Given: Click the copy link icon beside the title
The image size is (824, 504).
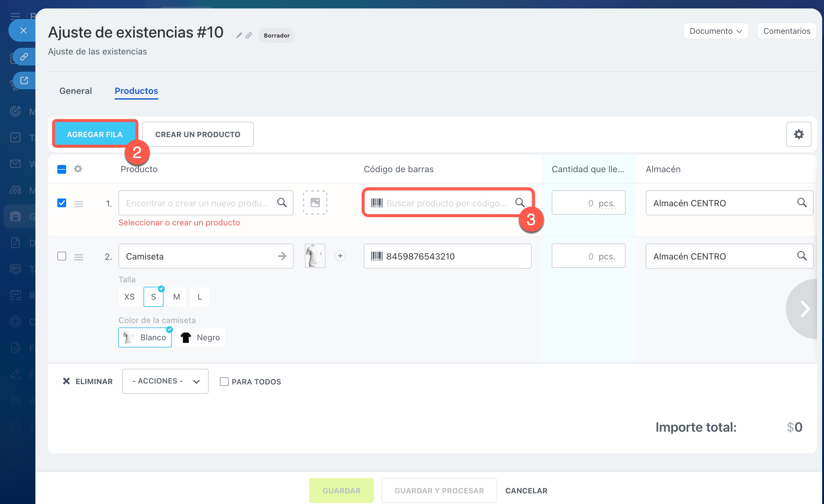Looking at the screenshot, I should (248, 35).
